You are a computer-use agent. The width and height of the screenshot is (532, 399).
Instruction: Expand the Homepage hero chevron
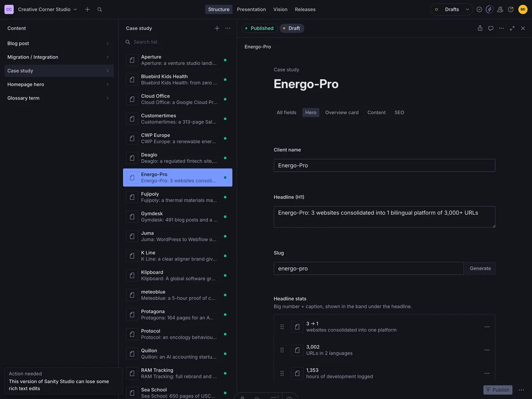click(107, 85)
